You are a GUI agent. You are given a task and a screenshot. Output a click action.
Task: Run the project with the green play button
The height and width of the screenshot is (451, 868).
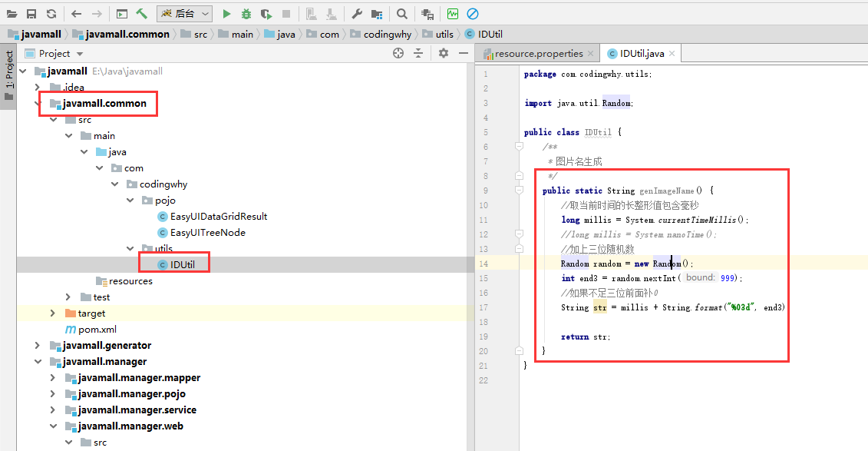tap(226, 14)
